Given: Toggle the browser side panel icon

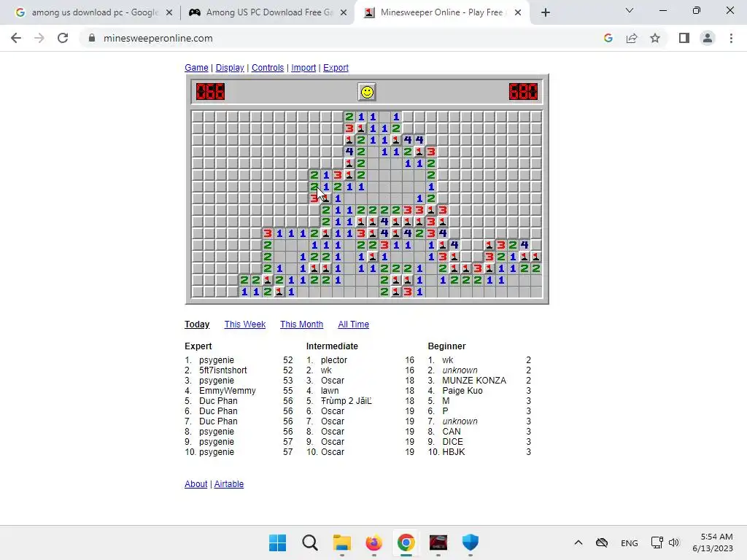Looking at the screenshot, I should [684, 38].
